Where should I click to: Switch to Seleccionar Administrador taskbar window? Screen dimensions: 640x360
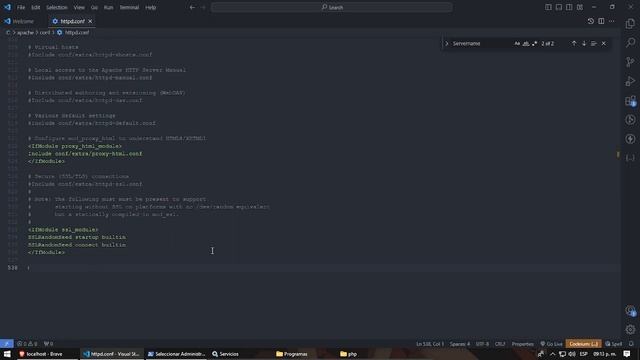(x=176, y=354)
